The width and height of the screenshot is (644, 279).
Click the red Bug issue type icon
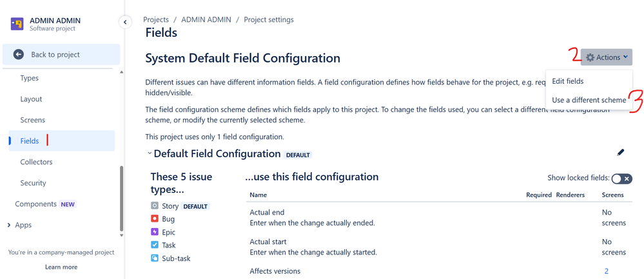click(155, 219)
